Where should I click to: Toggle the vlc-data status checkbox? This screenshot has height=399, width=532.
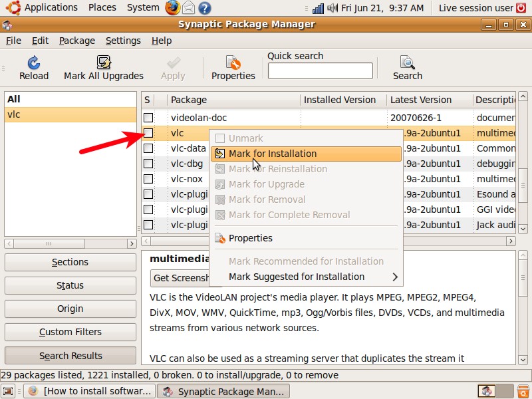coord(148,148)
